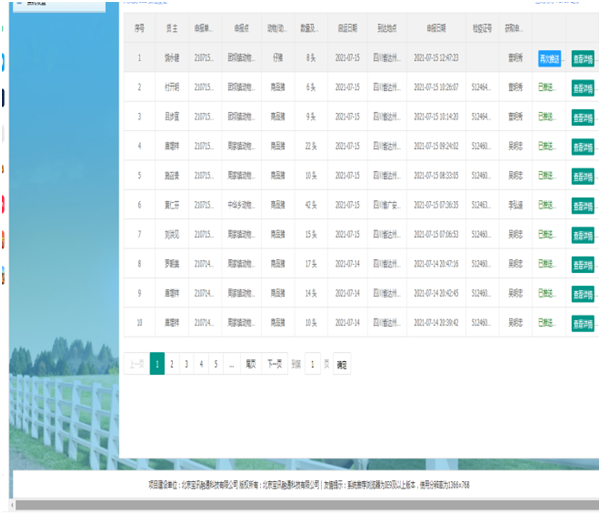Go to page 2 in pagination
The width and height of the screenshot is (601, 515).
[x=172, y=365]
